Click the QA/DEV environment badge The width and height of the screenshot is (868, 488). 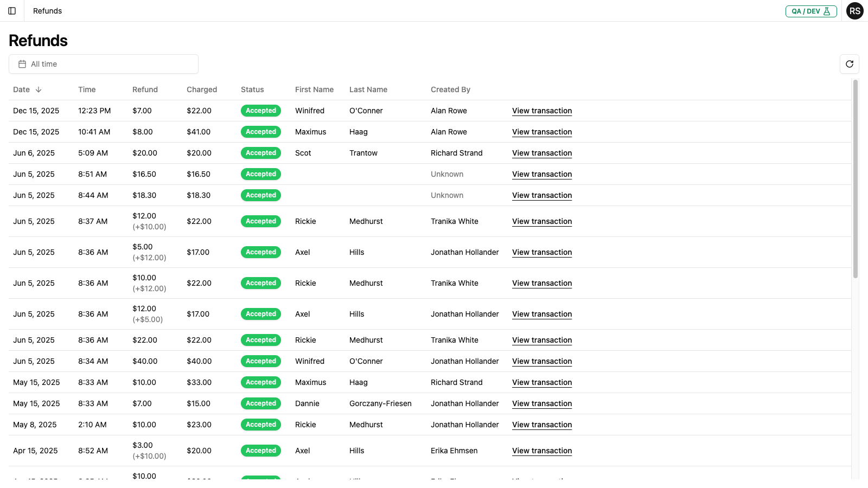(x=811, y=11)
